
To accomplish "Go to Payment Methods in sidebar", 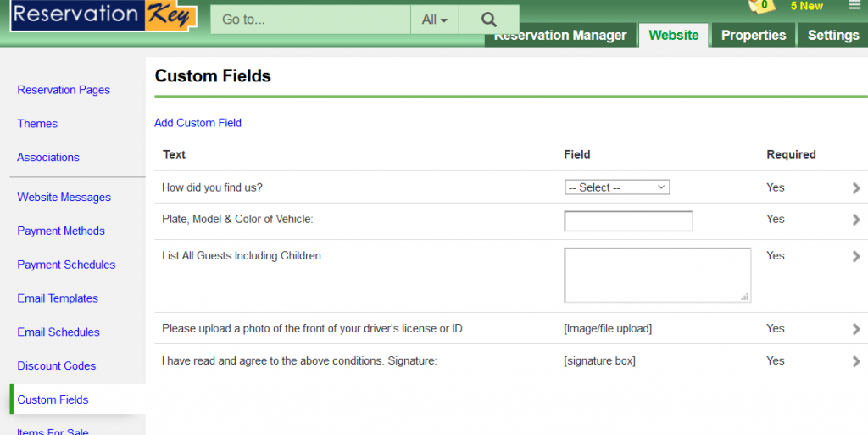I will click(x=61, y=231).
